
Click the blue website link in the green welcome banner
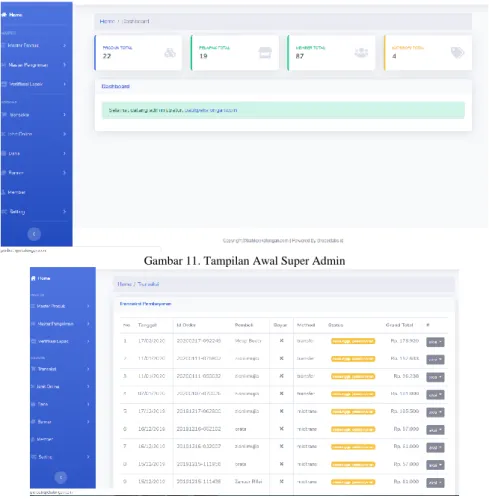(x=211, y=110)
